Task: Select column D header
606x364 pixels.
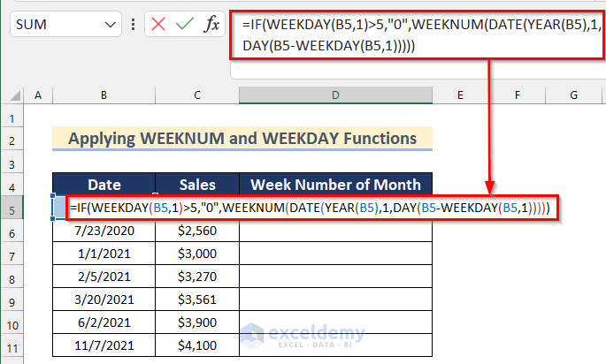Action: 335,95
